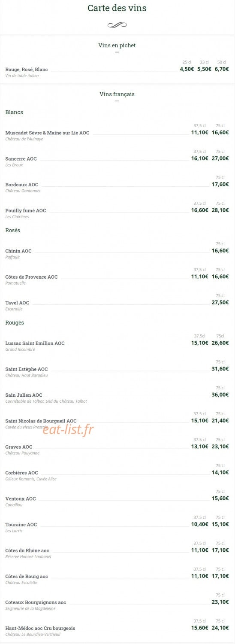The width and height of the screenshot is (235, 644).
Task: Click the Blancs category heading
Action: [x=14, y=112]
